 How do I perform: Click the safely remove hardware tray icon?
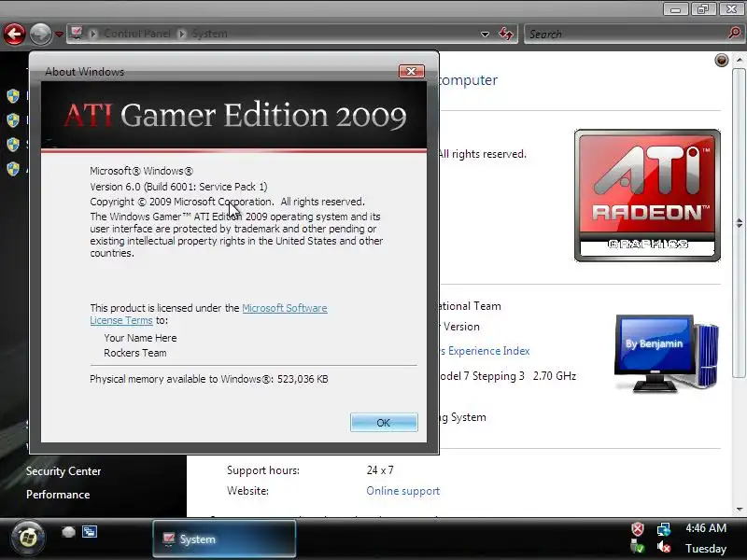[637, 547]
